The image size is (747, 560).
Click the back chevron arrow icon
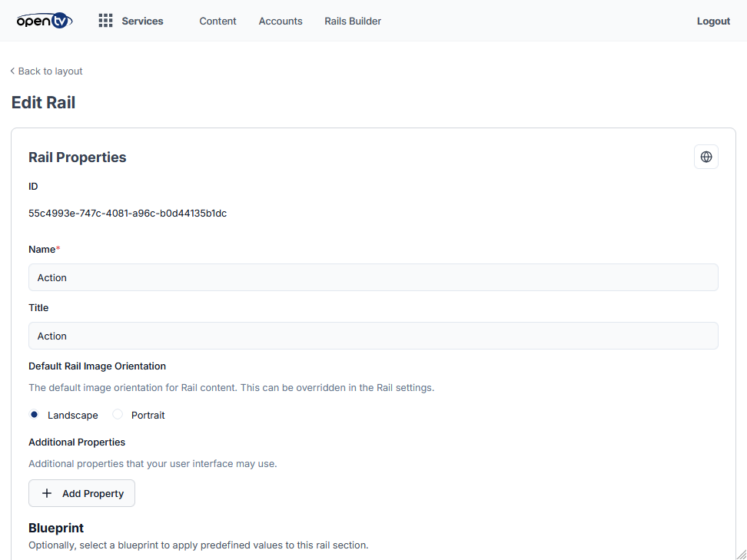tap(12, 71)
